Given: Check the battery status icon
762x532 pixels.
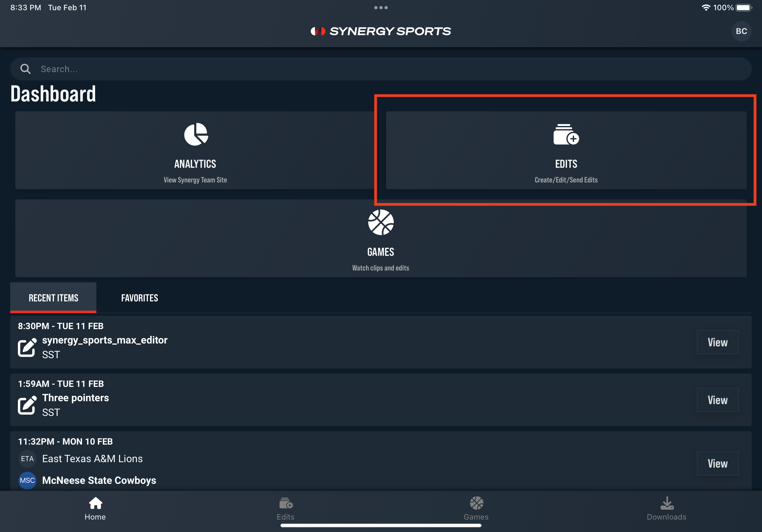Looking at the screenshot, I should tap(744, 7).
